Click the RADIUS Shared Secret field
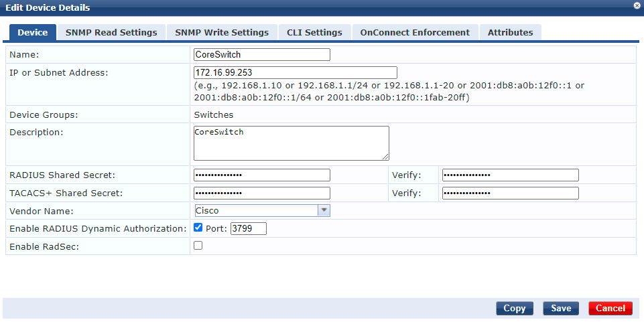644x324 pixels. tap(261, 175)
